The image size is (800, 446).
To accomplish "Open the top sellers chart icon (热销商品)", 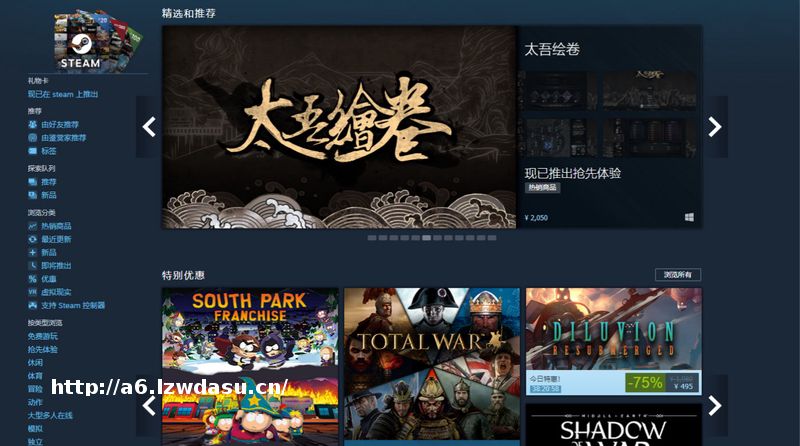I will (33, 226).
